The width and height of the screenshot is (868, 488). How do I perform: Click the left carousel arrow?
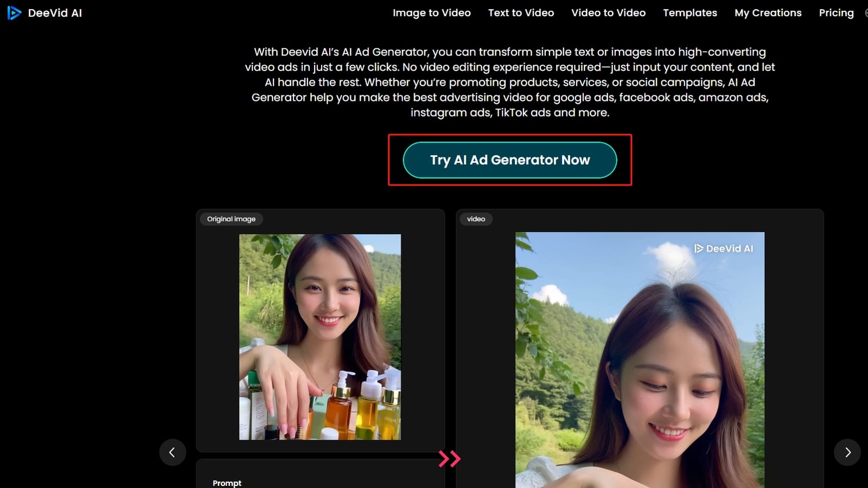click(x=173, y=452)
